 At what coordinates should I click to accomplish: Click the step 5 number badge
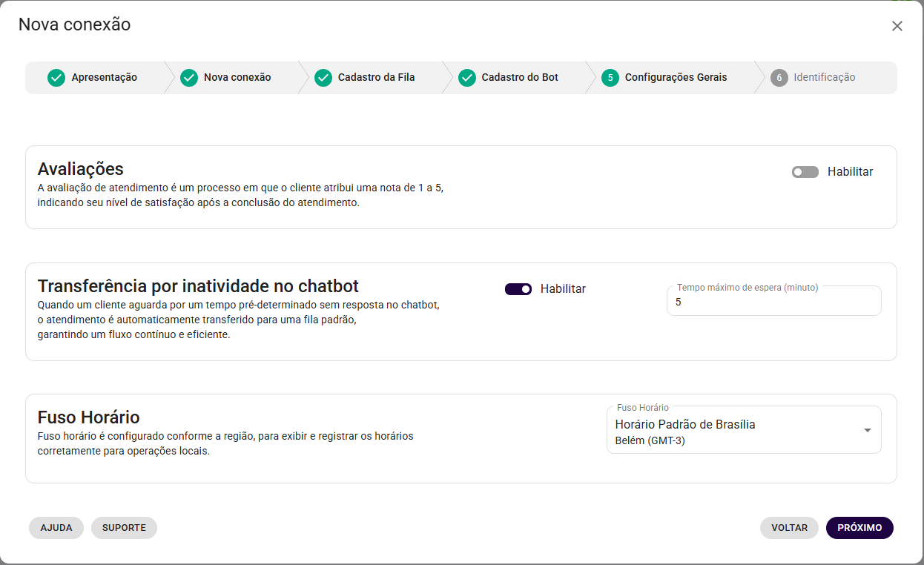[x=610, y=78]
